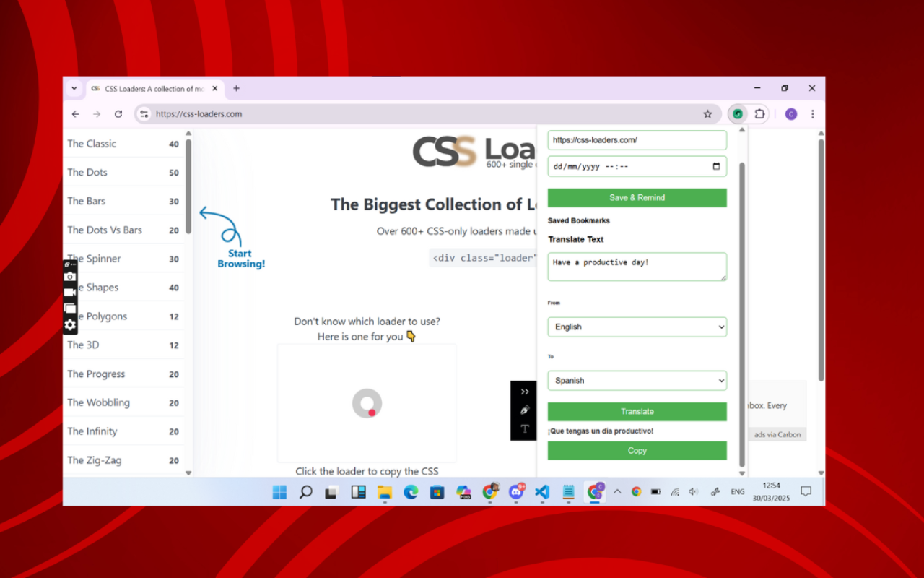924x578 pixels.
Task: Open the calendar picker in date field
Action: click(x=716, y=166)
